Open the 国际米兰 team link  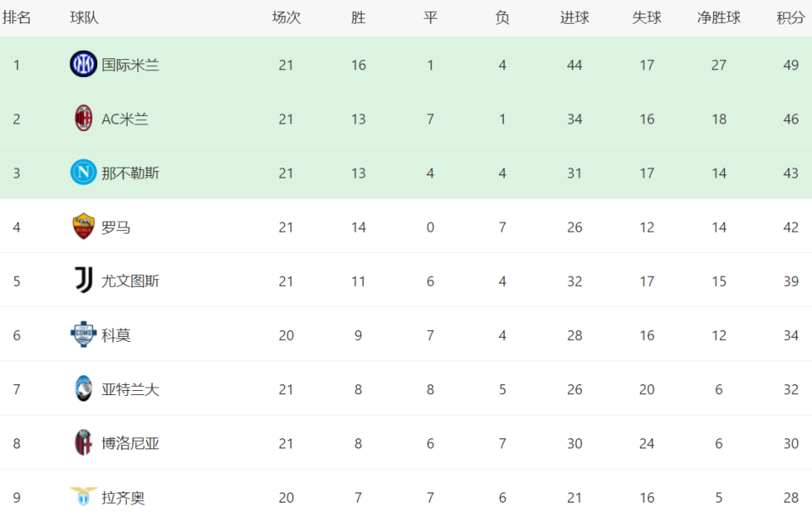[x=130, y=65]
